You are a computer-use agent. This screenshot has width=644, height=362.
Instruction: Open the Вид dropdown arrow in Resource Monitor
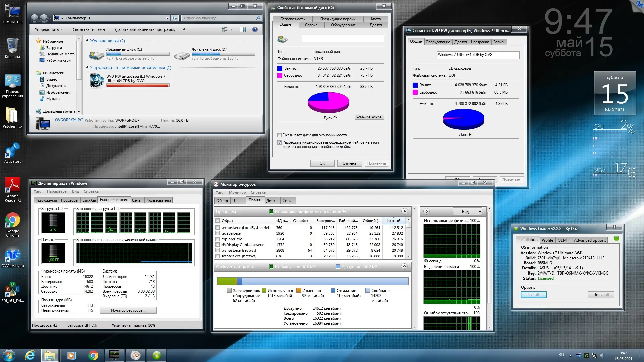(x=480, y=212)
